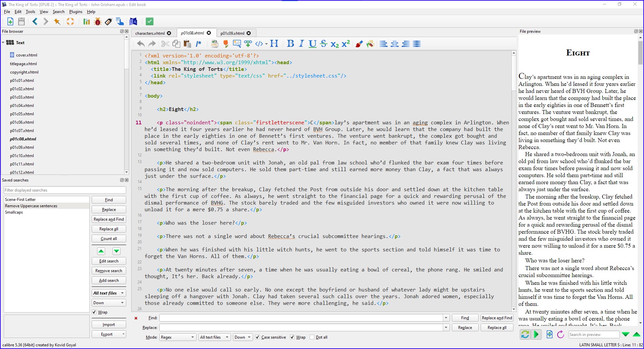Toggle Wrap checkbox in the find bar
The height and width of the screenshot is (349, 644).
tap(292, 337)
